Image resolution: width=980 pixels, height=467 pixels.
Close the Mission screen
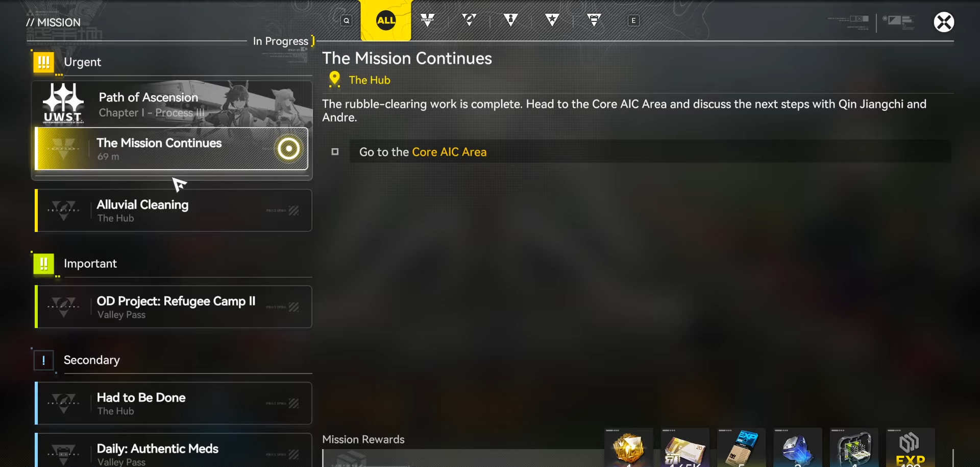(x=944, y=22)
